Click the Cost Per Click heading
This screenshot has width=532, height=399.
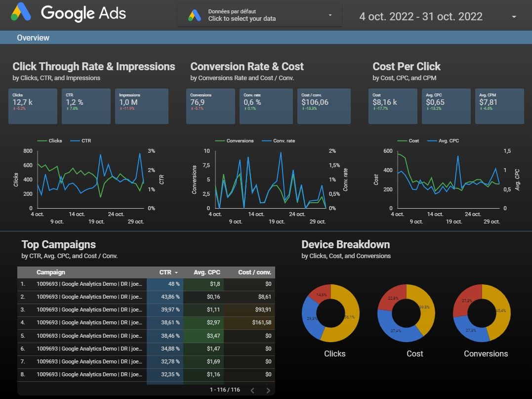pyautogui.click(x=407, y=67)
